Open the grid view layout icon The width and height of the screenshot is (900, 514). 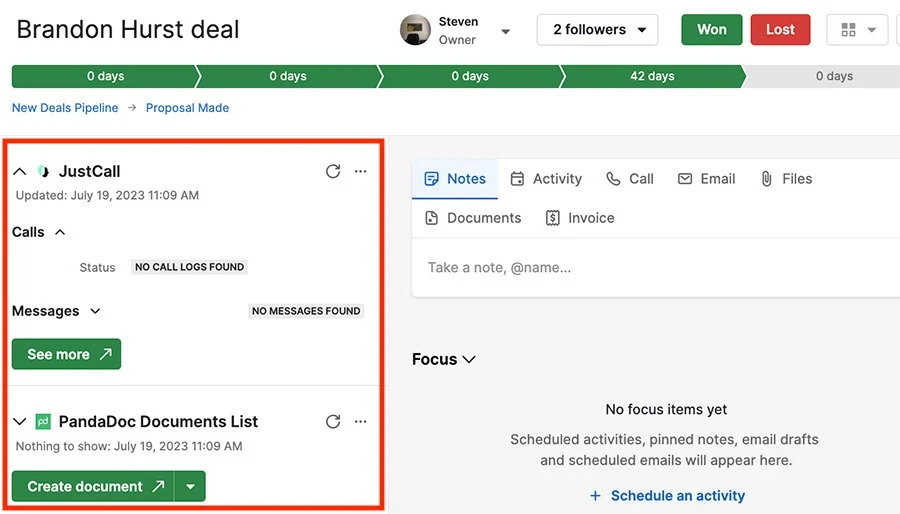[848, 29]
